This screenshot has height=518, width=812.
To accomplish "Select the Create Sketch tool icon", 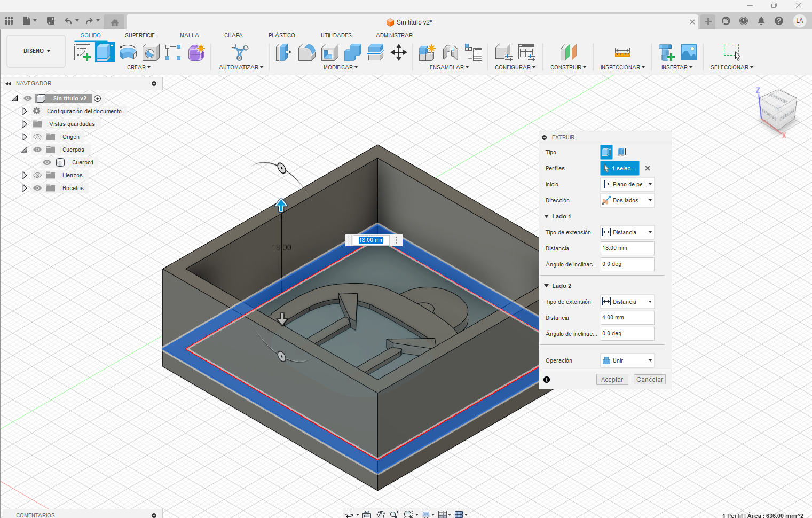I will click(82, 52).
